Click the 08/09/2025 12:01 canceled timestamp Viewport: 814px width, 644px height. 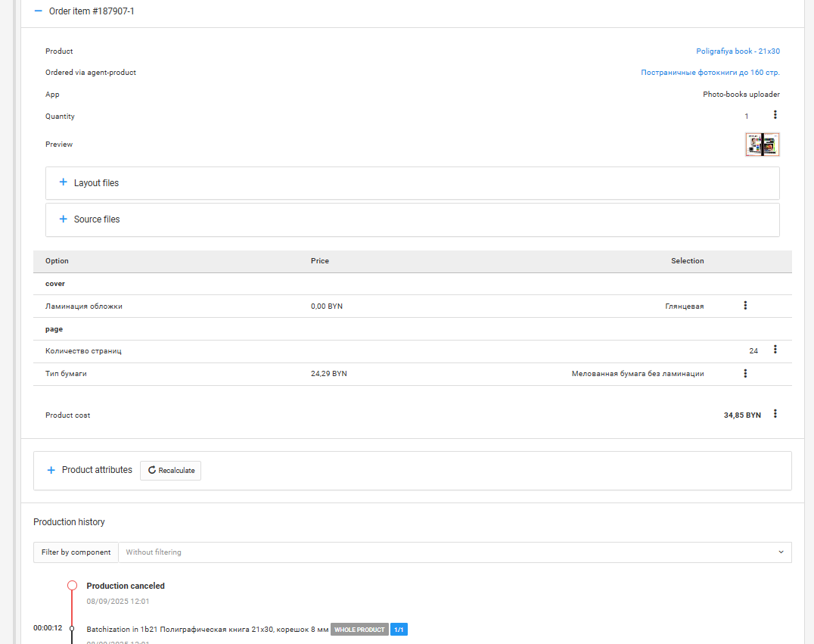(118, 602)
